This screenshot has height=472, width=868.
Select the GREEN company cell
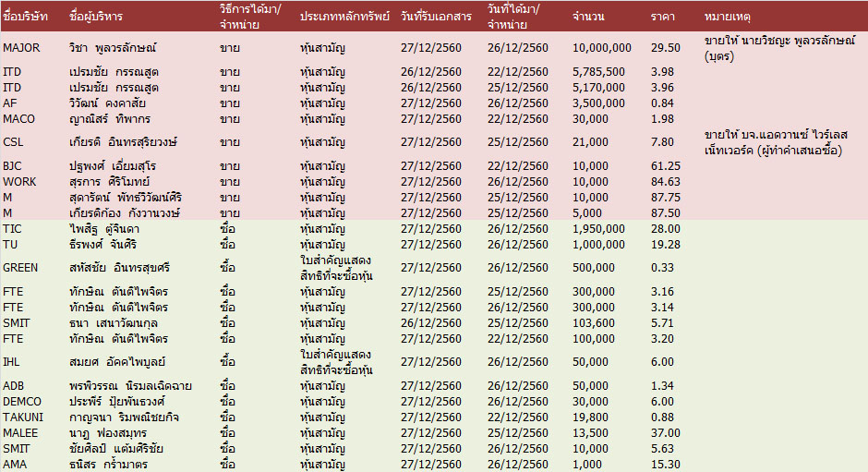(20, 268)
